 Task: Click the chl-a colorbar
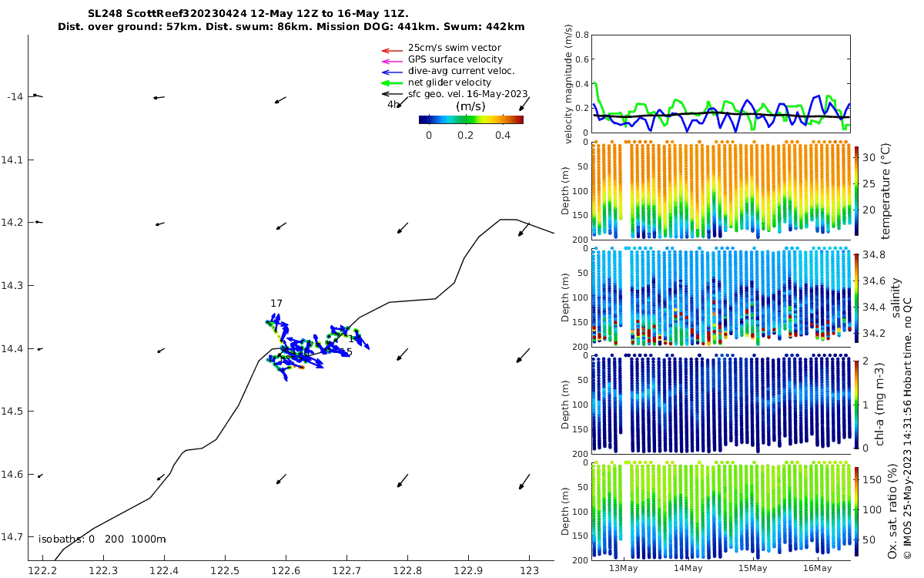pyautogui.click(x=857, y=404)
